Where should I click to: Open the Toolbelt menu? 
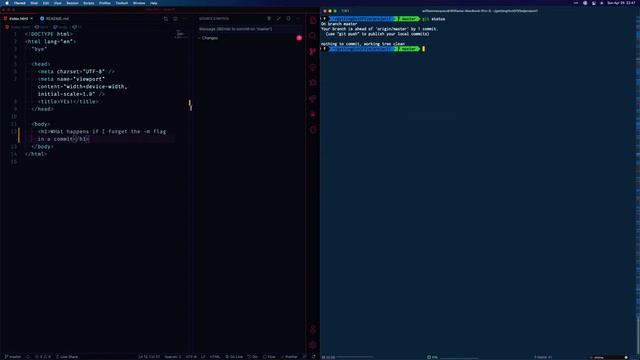[122, 3]
